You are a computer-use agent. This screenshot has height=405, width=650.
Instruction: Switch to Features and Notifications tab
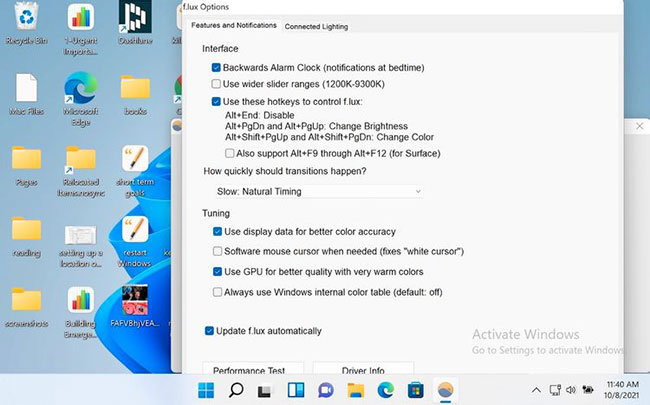tap(234, 25)
